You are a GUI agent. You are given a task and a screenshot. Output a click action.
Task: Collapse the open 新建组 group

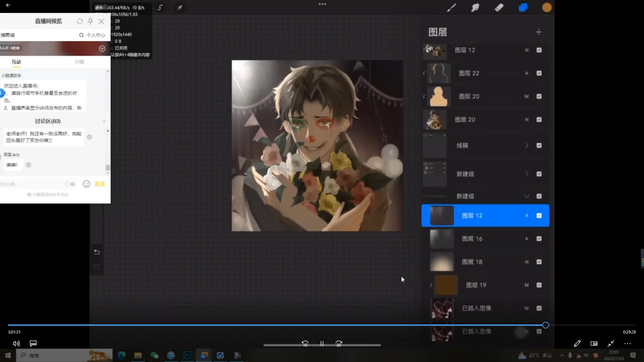pos(527,196)
